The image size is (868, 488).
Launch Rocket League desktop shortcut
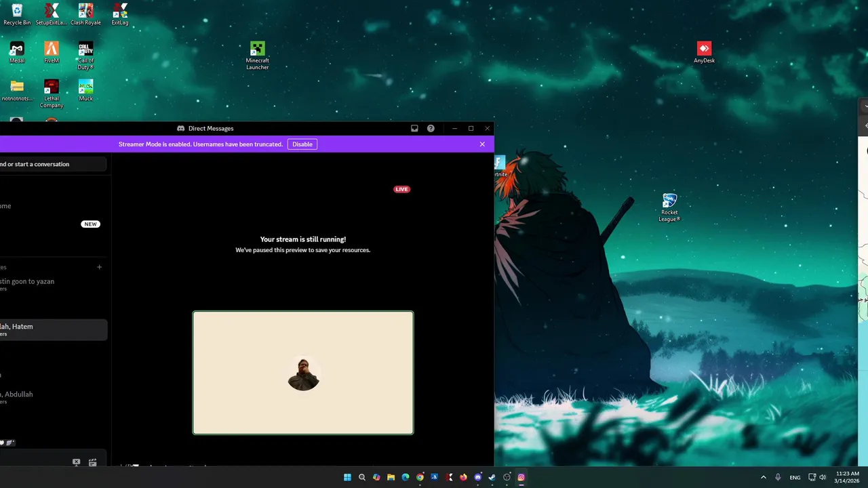(x=669, y=207)
